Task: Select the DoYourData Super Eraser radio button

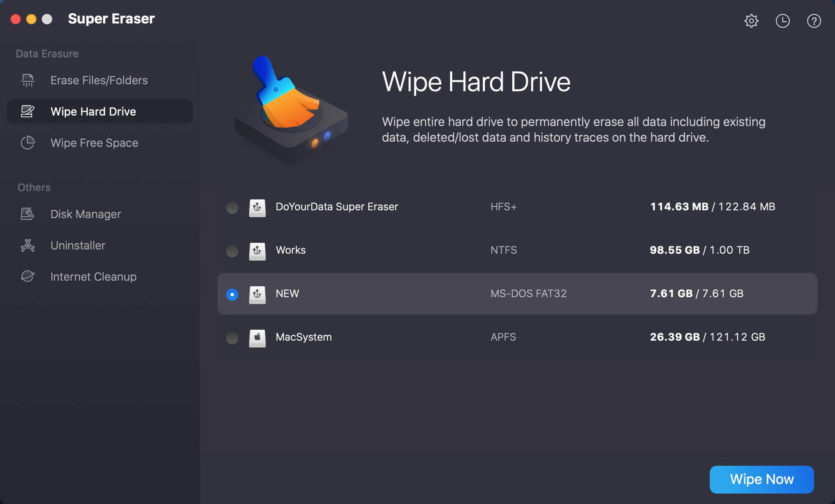Action: 232,208
